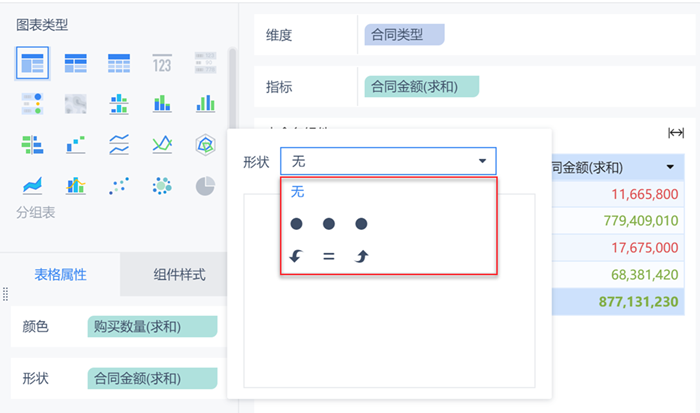Switch to the 组件样式 tab
Viewport: 700px width, 413px height.
179,274
